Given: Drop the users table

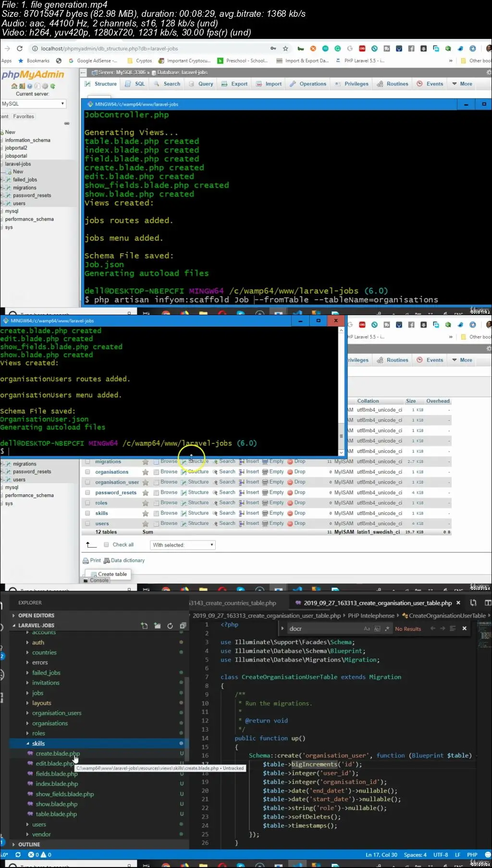Looking at the screenshot, I should pos(296,523).
